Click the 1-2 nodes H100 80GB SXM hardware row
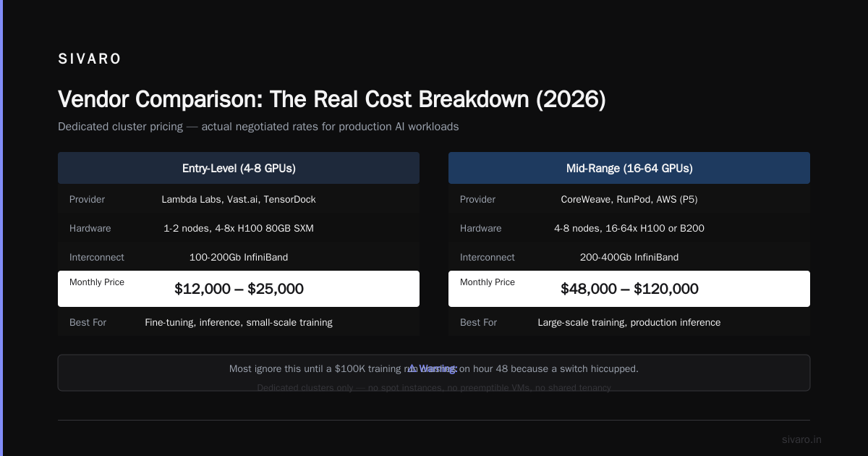This screenshot has height=456, width=868. pyautogui.click(x=239, y=228)
